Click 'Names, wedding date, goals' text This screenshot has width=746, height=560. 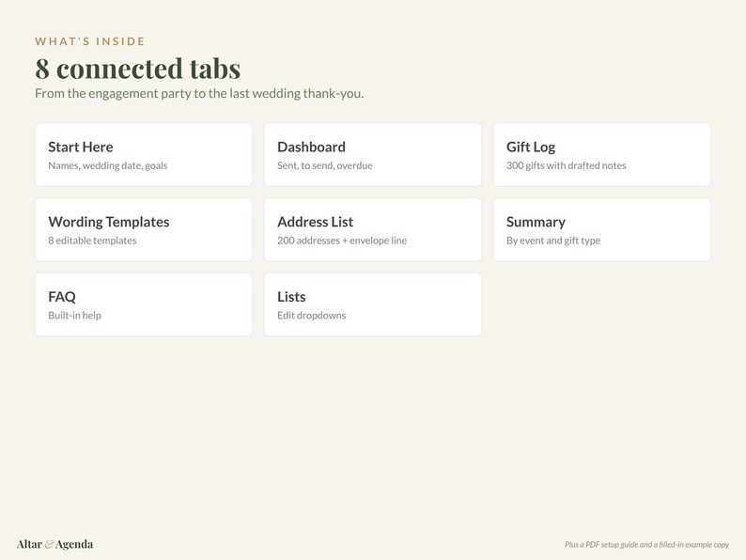(x=107, y=165)
